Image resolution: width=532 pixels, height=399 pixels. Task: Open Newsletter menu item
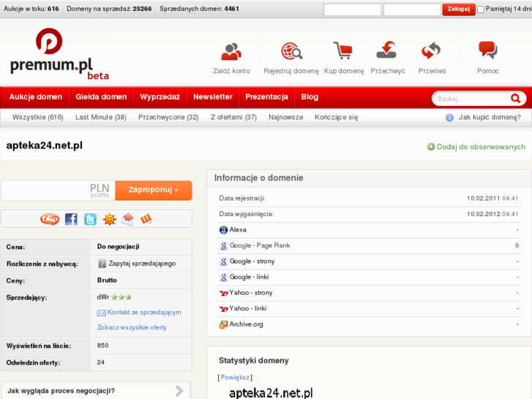coord(213,97)
